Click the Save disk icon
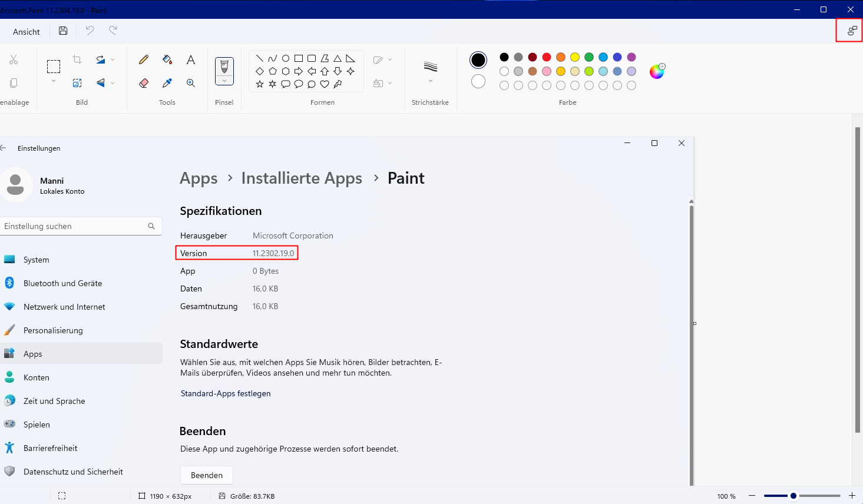863x504 pixels. coord(63,31)
